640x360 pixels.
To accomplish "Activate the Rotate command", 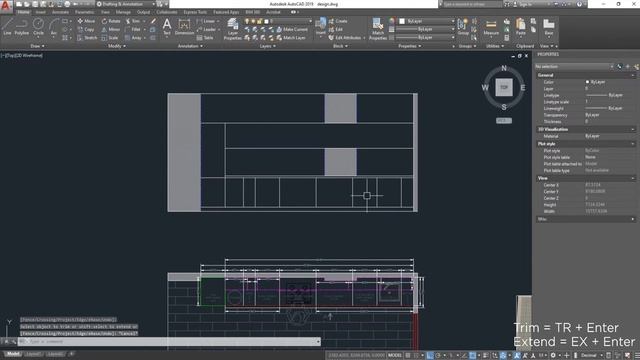I will click(111, 21).
